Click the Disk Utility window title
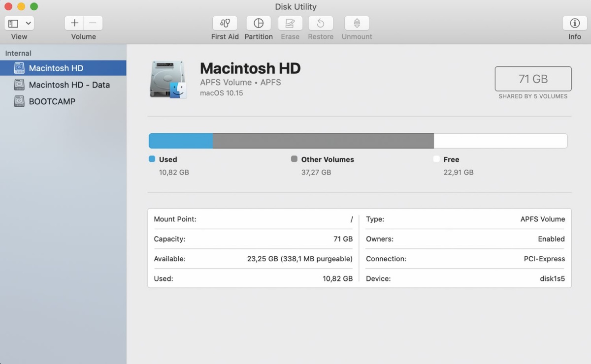Viewport: 591px width, 364px height. click(x=295, y=7)
